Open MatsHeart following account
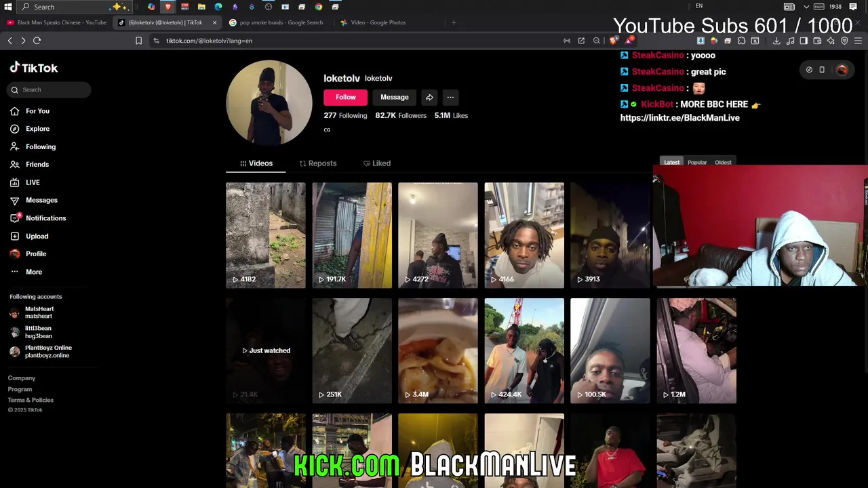The image size is (868, 488). pyautogui.click(x=33, y=312)
